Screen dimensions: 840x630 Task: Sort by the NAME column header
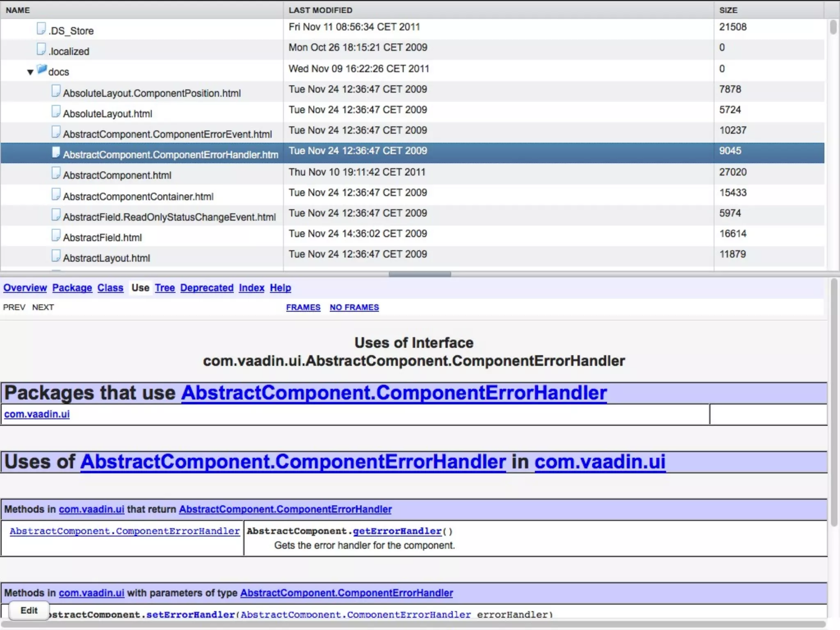(142, 10)
